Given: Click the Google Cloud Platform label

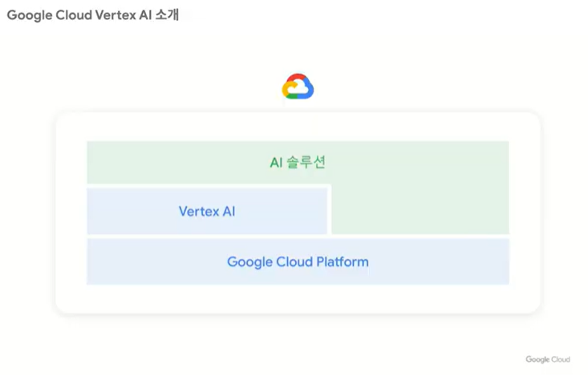Looking at the screenshot, I should (x=298, y=261).
